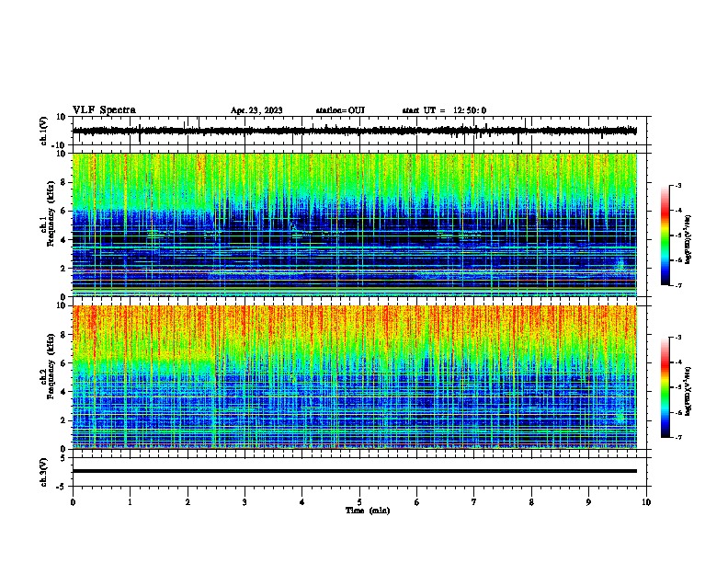The width and height of the screenshot is (728, 563).
Task: Click time axis tick label "1"
Action: [130, 502]
